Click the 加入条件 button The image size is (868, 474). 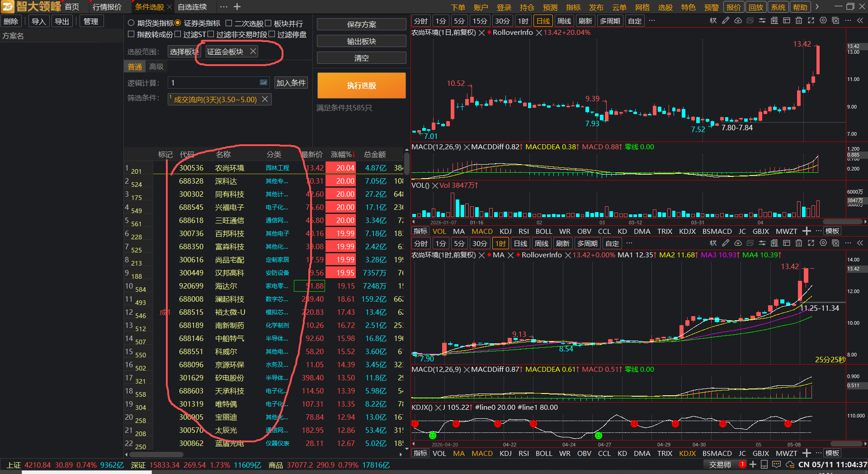291,83
